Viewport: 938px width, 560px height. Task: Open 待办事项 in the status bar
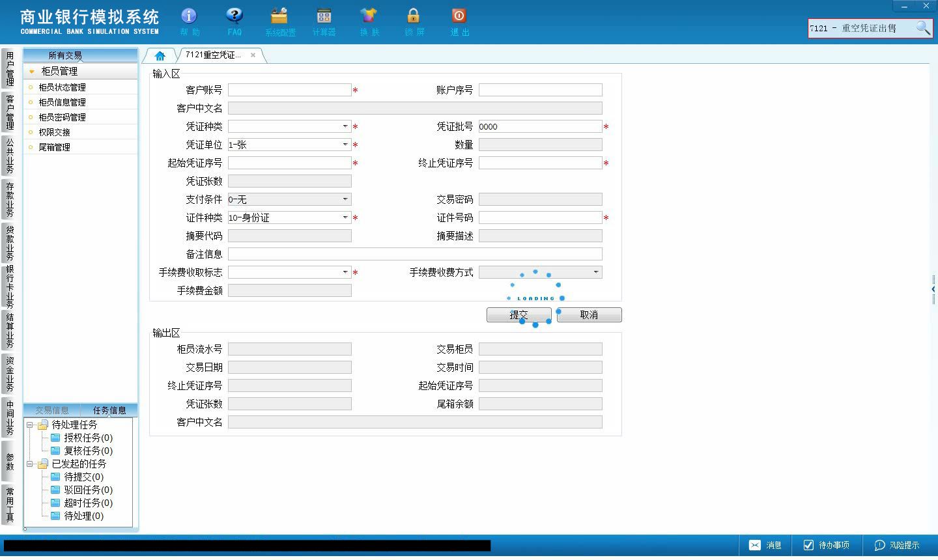click(x=826, y=545)
